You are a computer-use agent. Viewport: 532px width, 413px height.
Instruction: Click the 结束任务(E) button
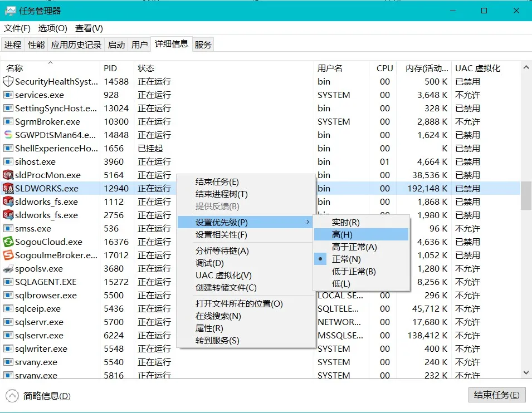coord(496,395)
